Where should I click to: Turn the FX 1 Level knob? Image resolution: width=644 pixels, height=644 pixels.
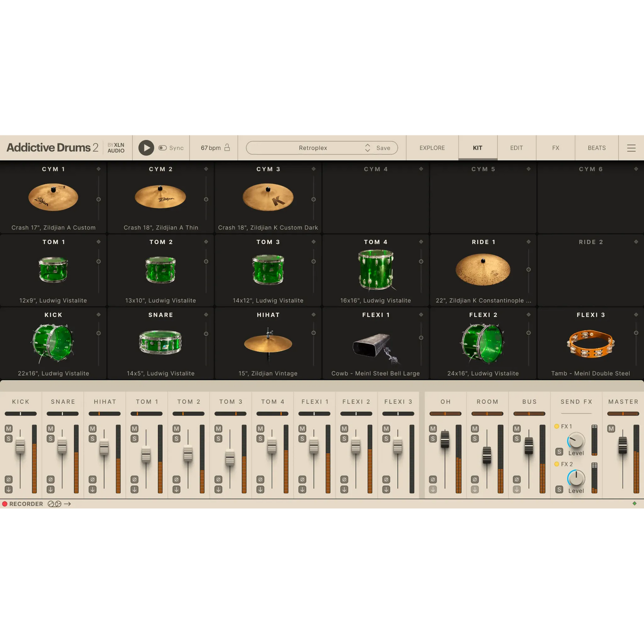click(575, 441)
